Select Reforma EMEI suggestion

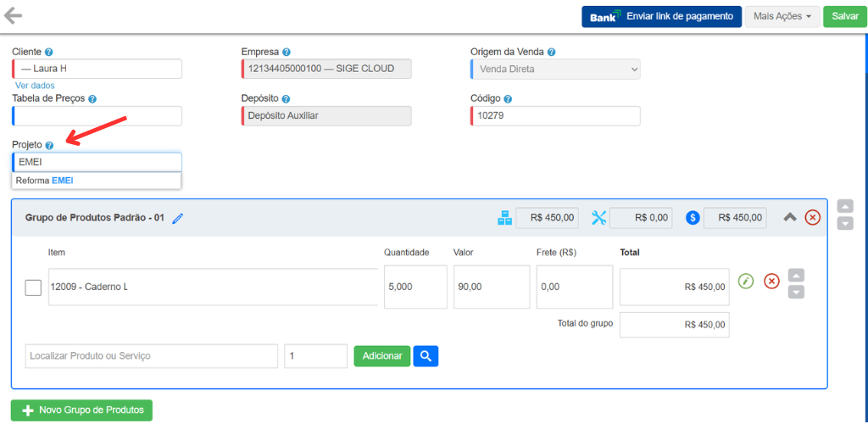click(45, 181)
